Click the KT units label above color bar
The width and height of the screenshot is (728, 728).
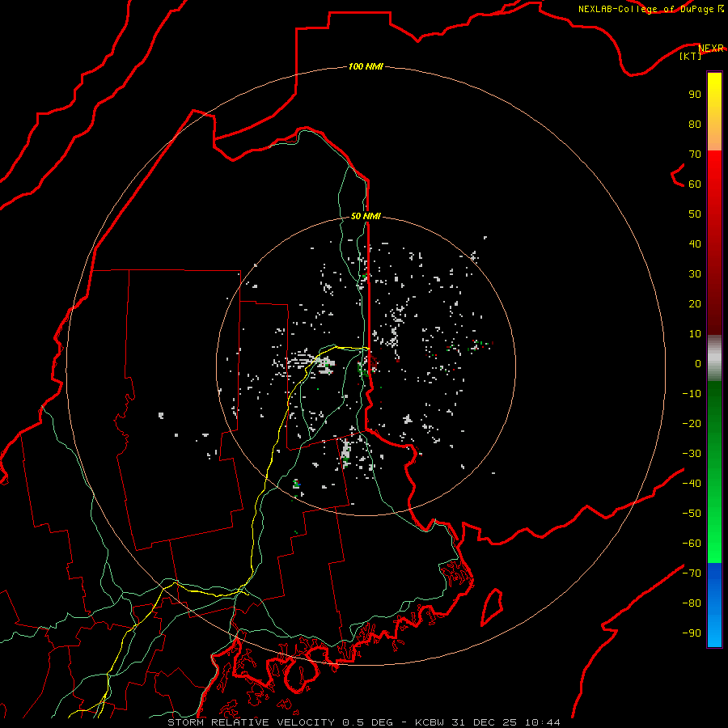691,56
